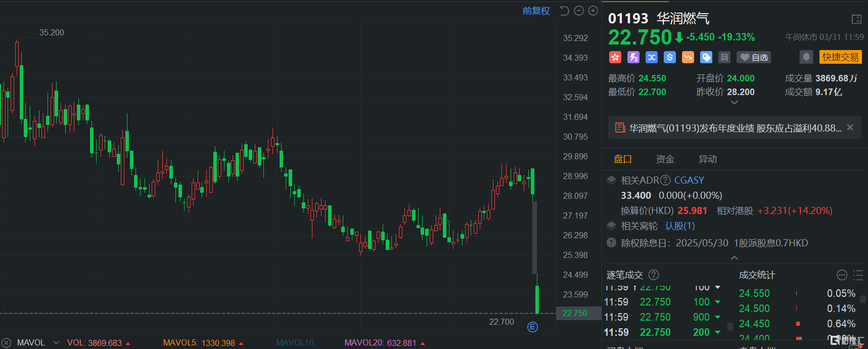Collapse related info section above 逐笔成交

pyautogui.click(x=735, y=257)
